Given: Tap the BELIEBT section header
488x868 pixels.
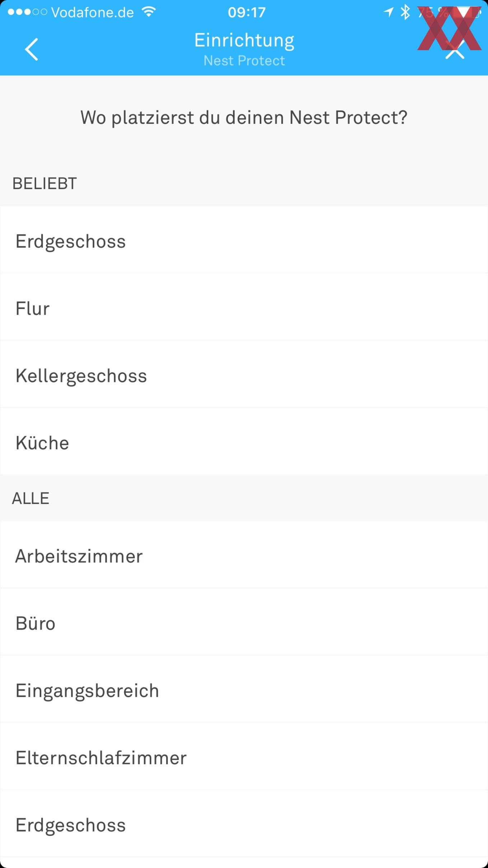Looking at the screenshot, I should (44, 183).
